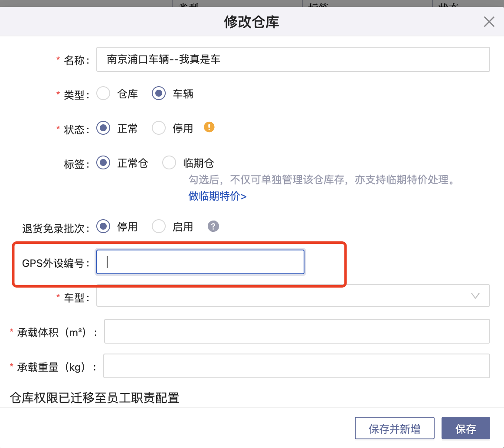Select 停用 for 退货免录批次
504x448 pixels.
[x=103, y=226]
